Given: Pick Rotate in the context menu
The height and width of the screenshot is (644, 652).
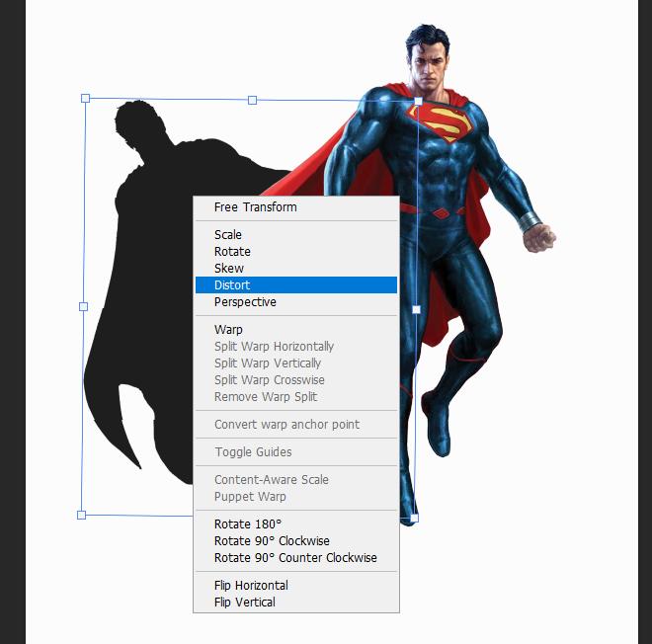Looking at the screenshot, I should [296, 252].
